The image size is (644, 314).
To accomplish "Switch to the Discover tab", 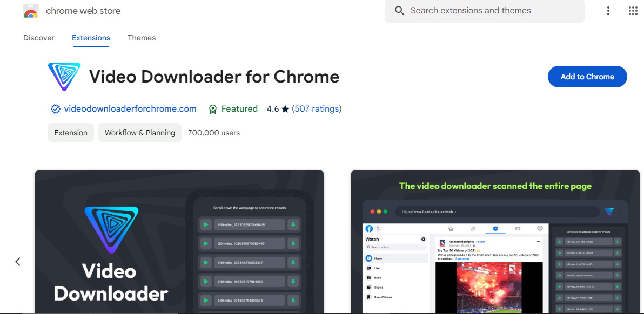I will pyautogui.click(x=38, y=38).
